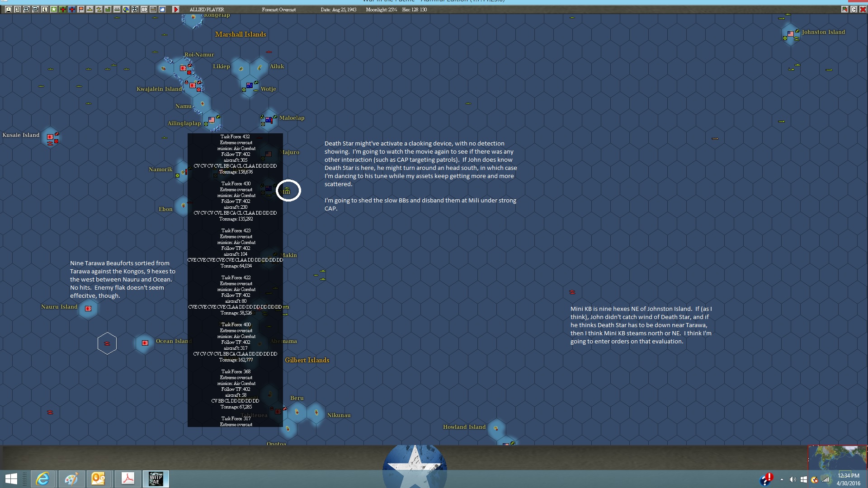Select enemy task force in outlined hexagon
Image resolution: width=868 pixels, height=488 pixels.
coord(107,343)
